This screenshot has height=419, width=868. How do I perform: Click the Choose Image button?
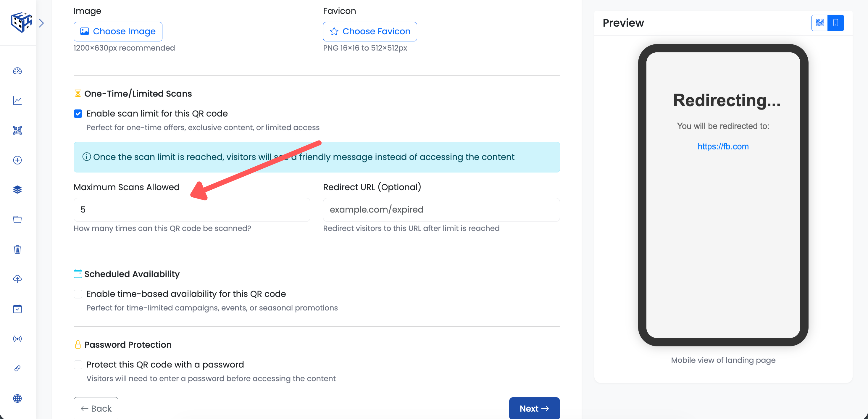118,32
